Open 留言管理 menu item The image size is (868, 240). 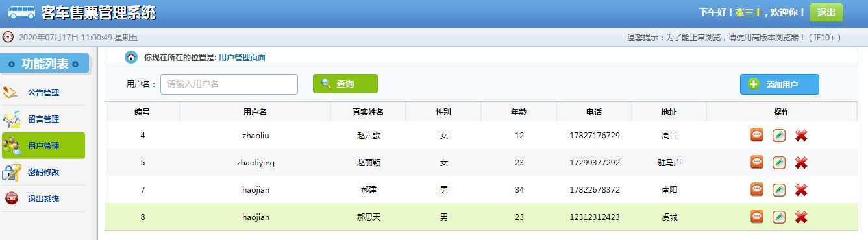point(43,119)
